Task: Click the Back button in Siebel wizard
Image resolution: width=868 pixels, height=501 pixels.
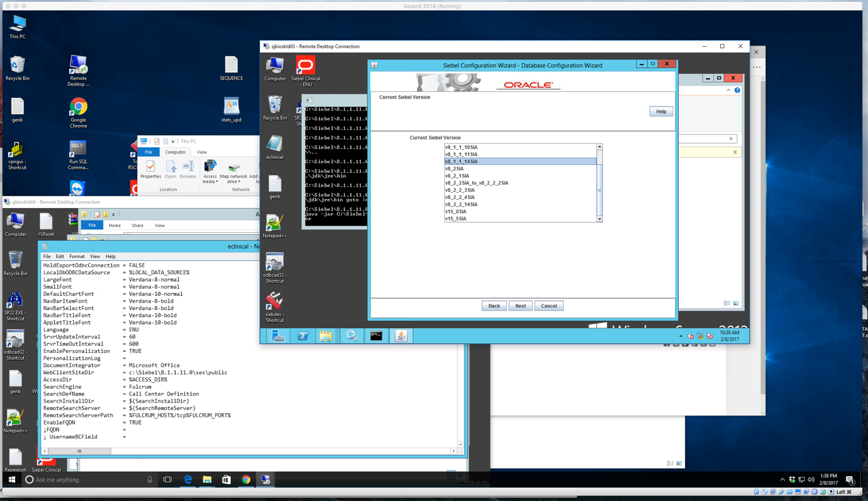Action: click(494, 306)
